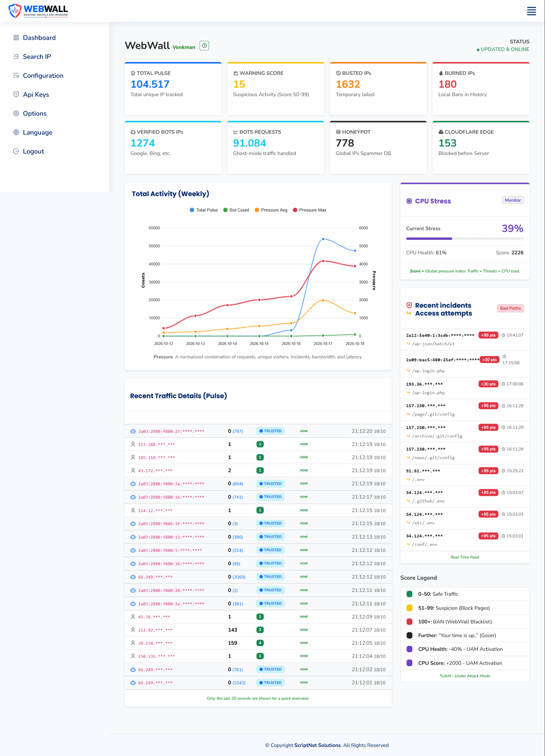Click bot icon on row 2a03:2880:f800:27
This screenshot has height=756, width=545.
tap(133, 431)
